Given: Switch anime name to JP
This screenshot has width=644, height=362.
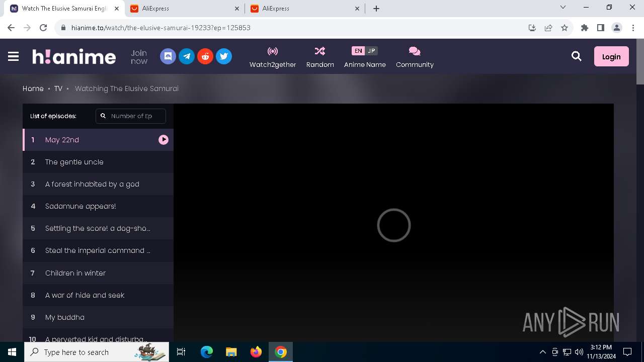Looking at the screenshot, I should tap(371, 51).
